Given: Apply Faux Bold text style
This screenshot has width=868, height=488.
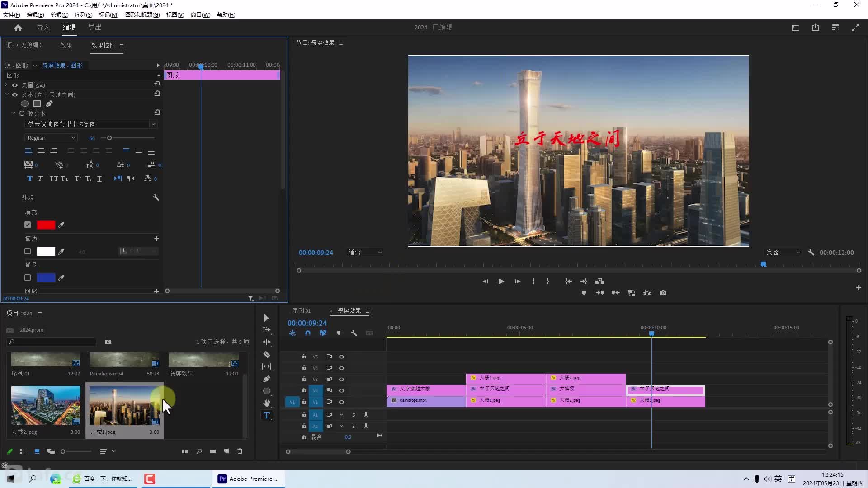Looking at the screenshot, I should [30, 178].
